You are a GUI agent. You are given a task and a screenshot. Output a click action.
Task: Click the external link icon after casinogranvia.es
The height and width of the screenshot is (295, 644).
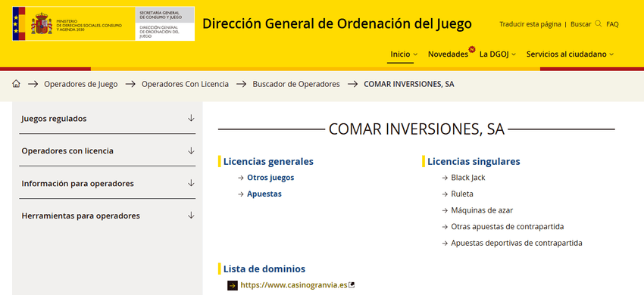tap(351, 284)
